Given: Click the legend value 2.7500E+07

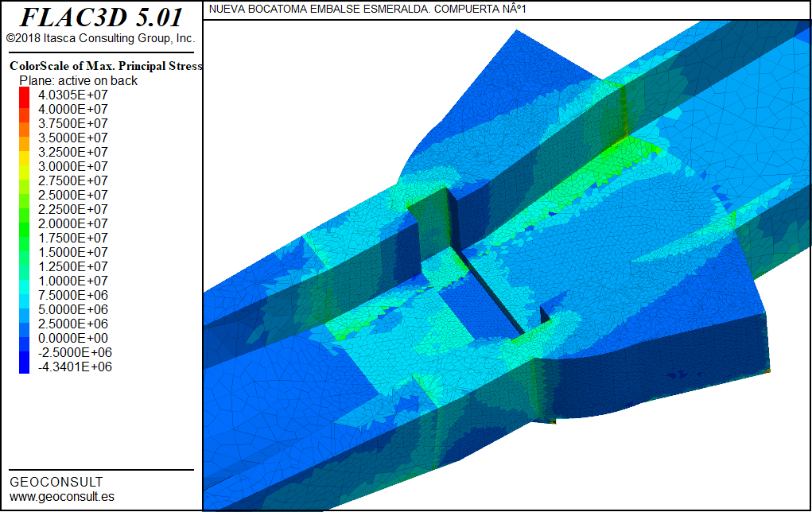Looking at the screenshot, I should (73, 180).
